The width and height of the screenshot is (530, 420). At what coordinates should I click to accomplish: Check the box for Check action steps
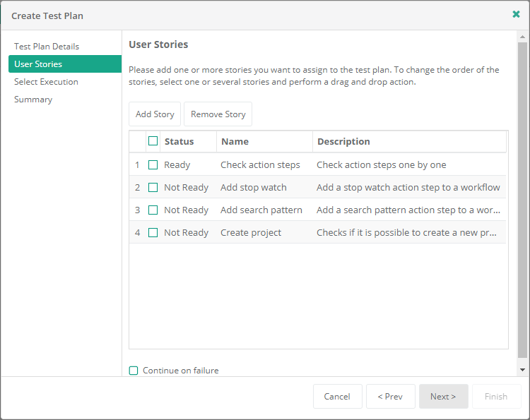pyautogui.click(x=153, y=164)
